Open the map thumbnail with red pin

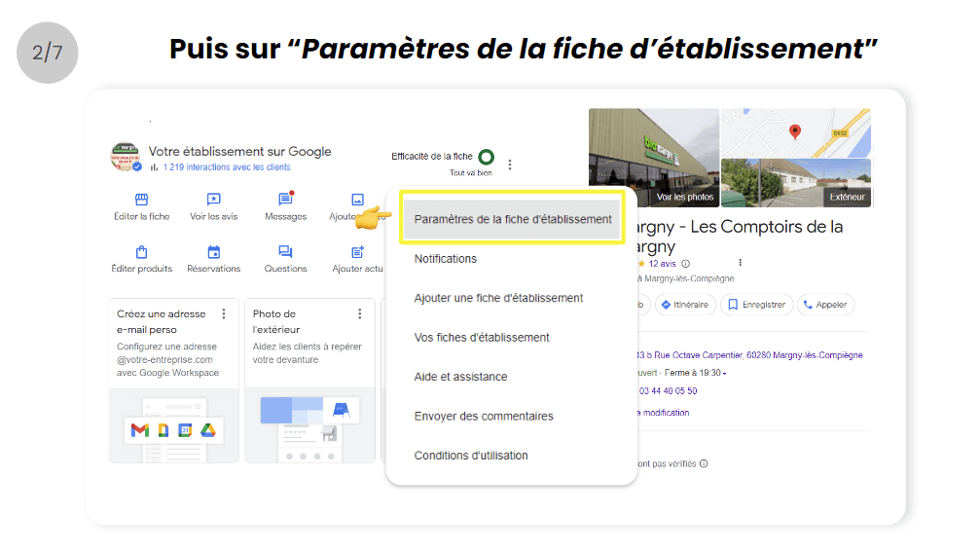(x=796, y=133)
